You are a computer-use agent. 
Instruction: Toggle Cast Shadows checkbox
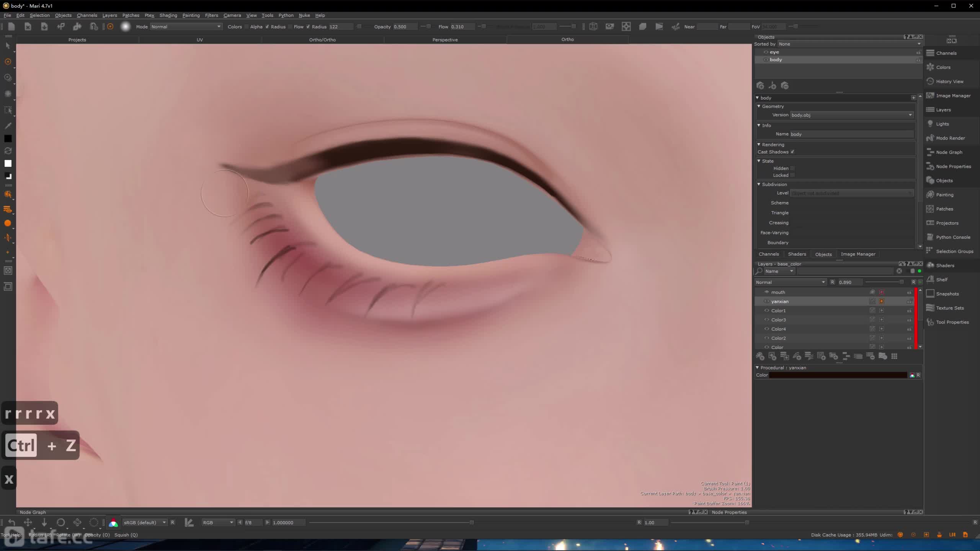(792, 152)
